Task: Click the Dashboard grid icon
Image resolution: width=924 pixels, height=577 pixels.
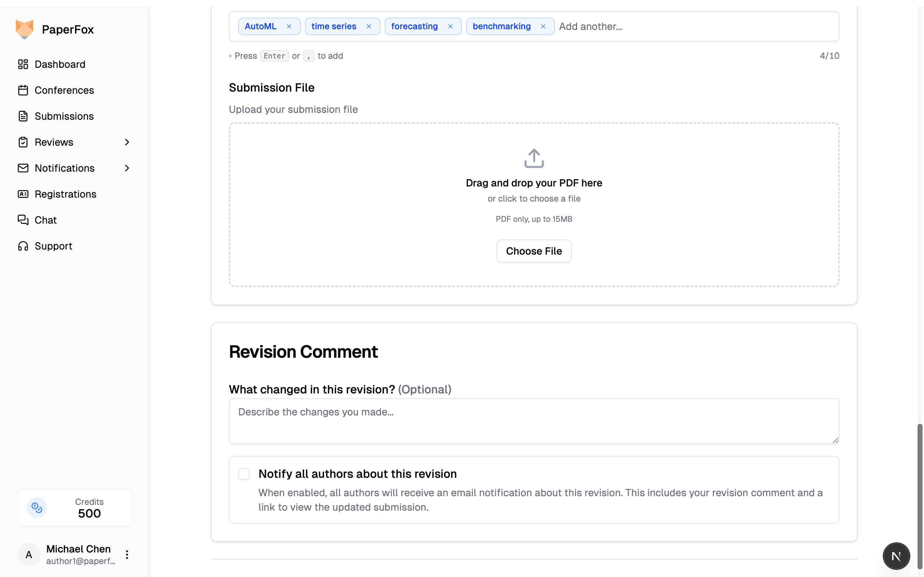Action: tap(23, 64)
